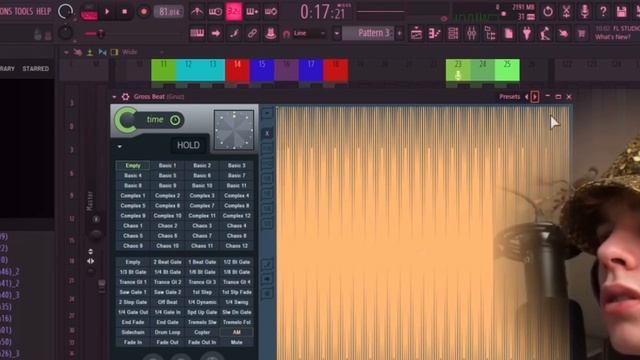The height and width of the screenshot is (360, 640).
Task: Click the undo history circular arrow icon
Action: [x=548, y=11]
